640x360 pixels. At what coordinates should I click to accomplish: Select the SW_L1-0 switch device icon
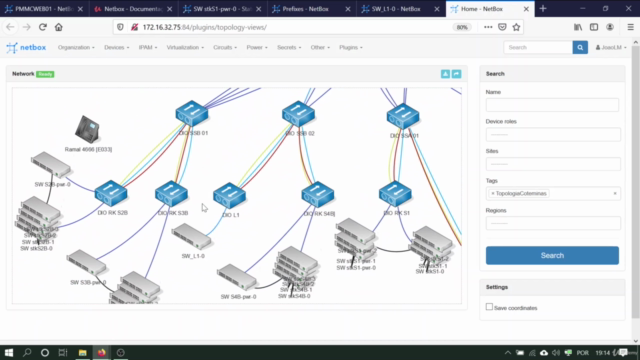(x=191, y=236)
